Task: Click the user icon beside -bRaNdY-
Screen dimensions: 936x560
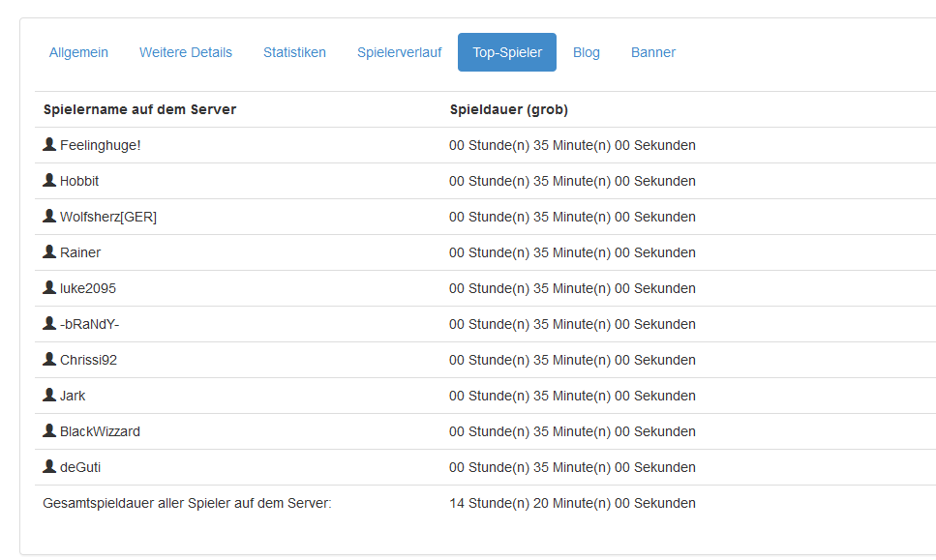Action: coord(49,323)
